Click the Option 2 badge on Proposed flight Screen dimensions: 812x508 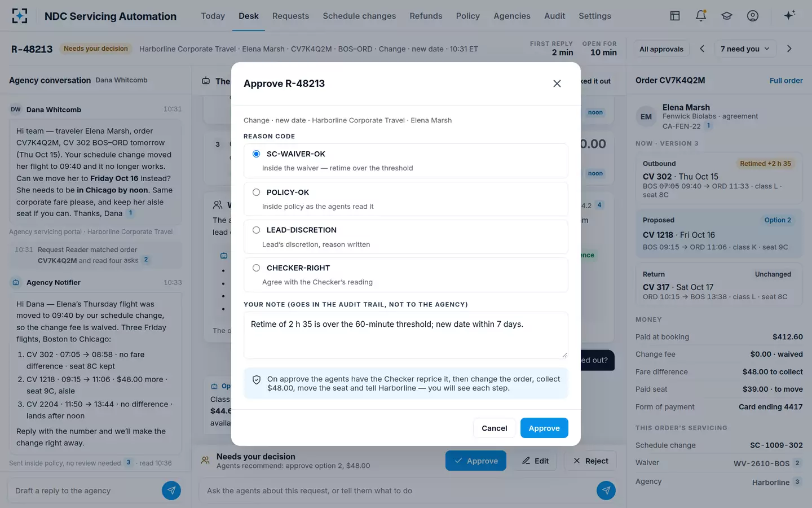click(x=778, y=220)
